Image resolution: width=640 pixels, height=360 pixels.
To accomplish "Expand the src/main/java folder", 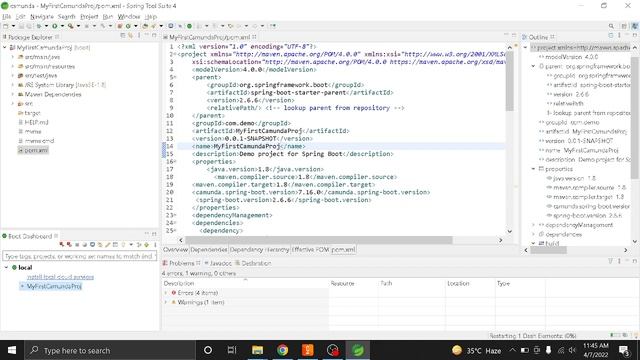I will (12, 57).
